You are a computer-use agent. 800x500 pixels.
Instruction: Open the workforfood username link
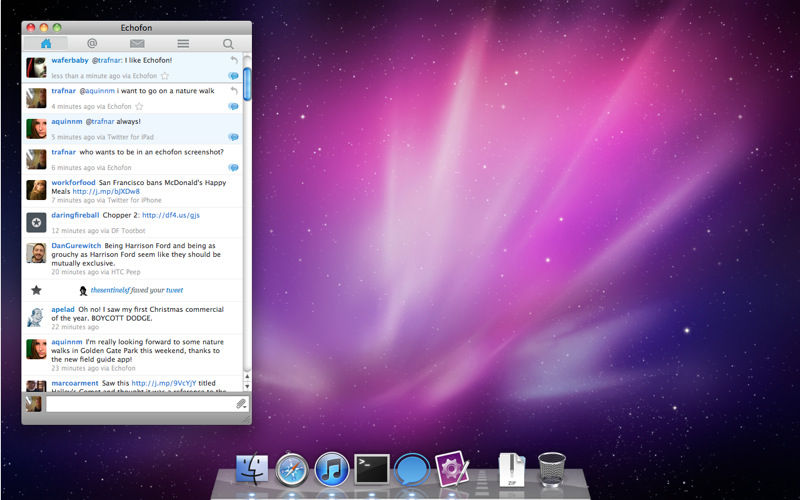coord(73,183)
